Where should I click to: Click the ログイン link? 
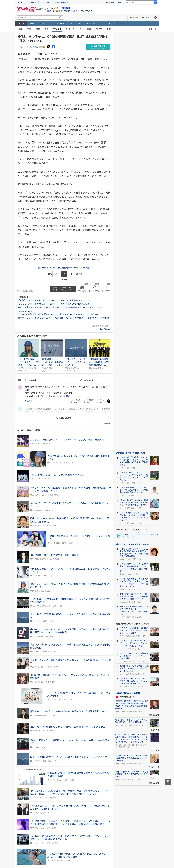pyautogui.click(x=51, y=11)
